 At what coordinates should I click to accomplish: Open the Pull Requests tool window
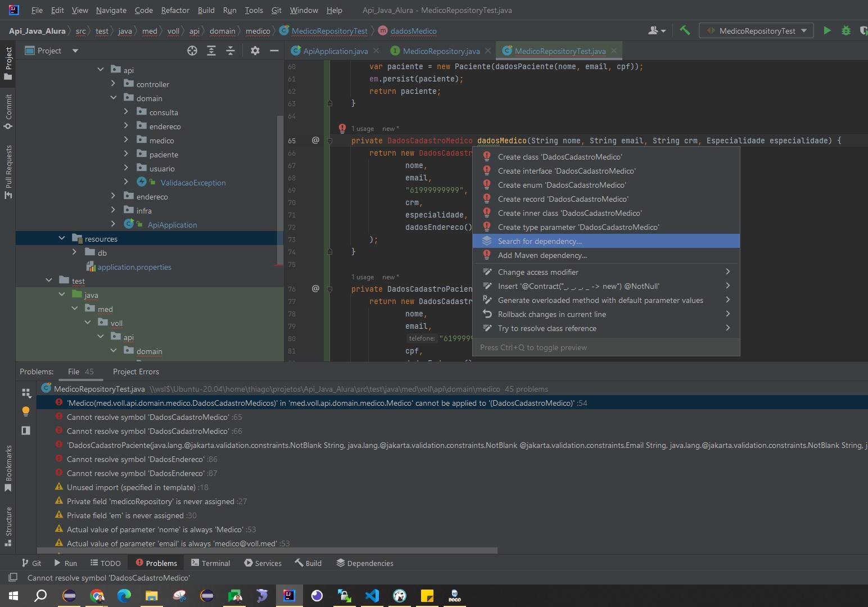coord(8,171)
